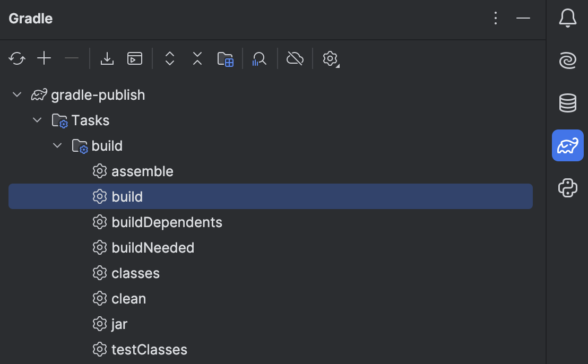Image resolution: width=588 pixels, height=364 pixels.
Task: Collapse the gradle-publish project node
Action: click(x=17, y=95)
